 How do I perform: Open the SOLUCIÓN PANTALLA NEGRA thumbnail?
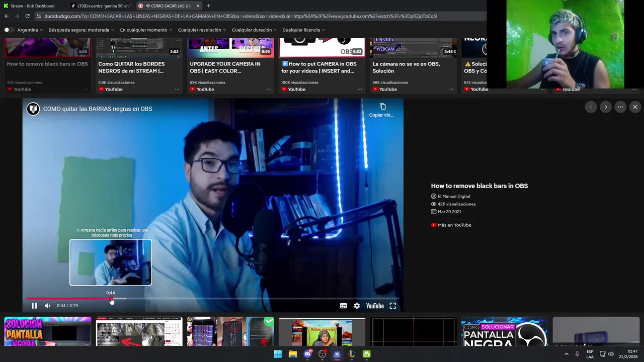tap(48, 331)
